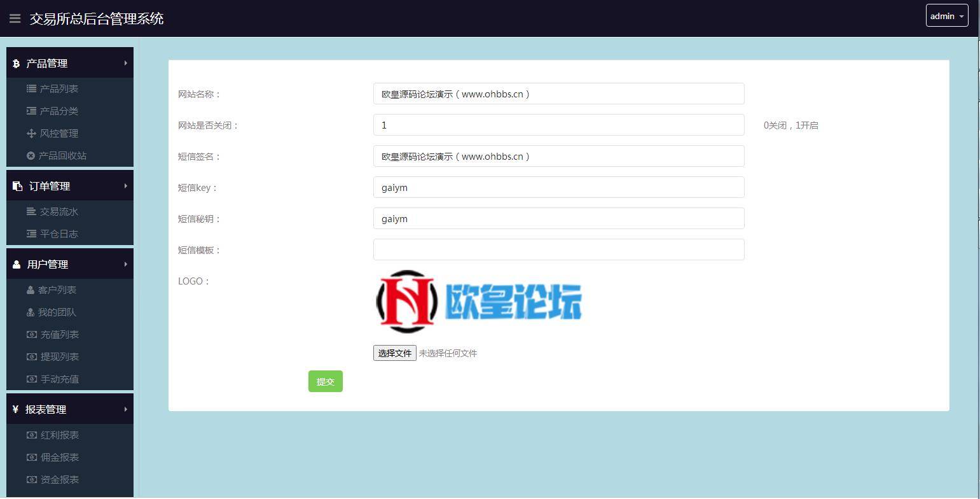Screen dimensions: 980x499
Task: Select the team icon beside 我的团队
Action: (x=31, y=312)
